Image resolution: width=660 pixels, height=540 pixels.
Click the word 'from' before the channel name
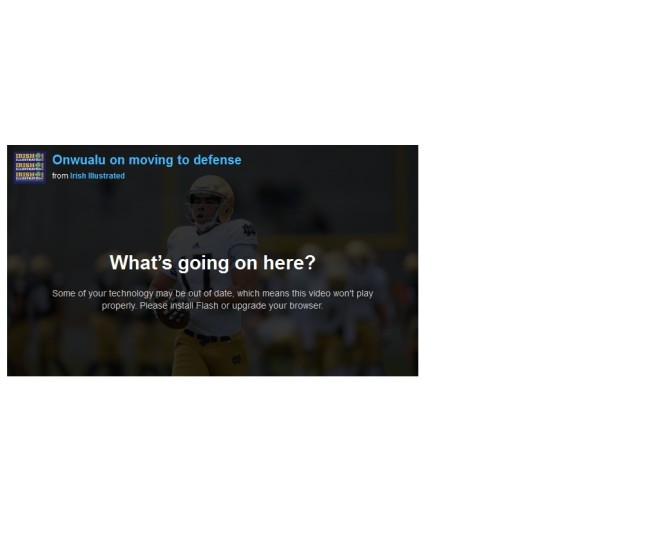(x=60, y=176)
